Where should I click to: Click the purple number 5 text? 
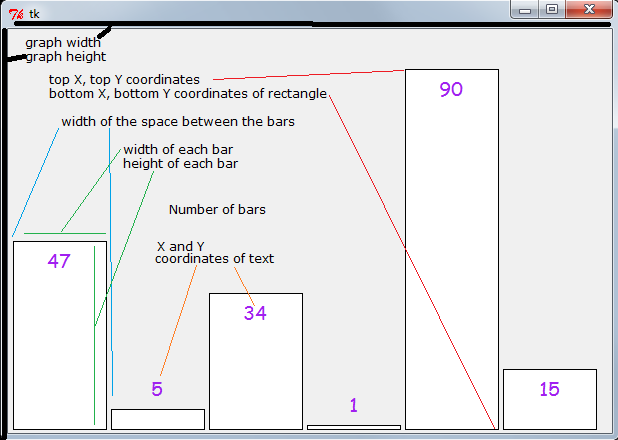(x=157, y=390)
